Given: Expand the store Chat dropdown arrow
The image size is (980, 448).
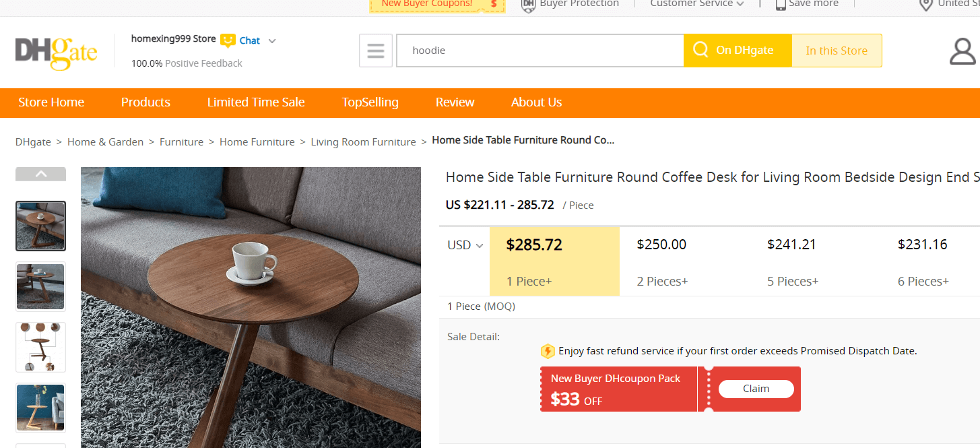Looking at the screenshot, I should coord(272,41).
